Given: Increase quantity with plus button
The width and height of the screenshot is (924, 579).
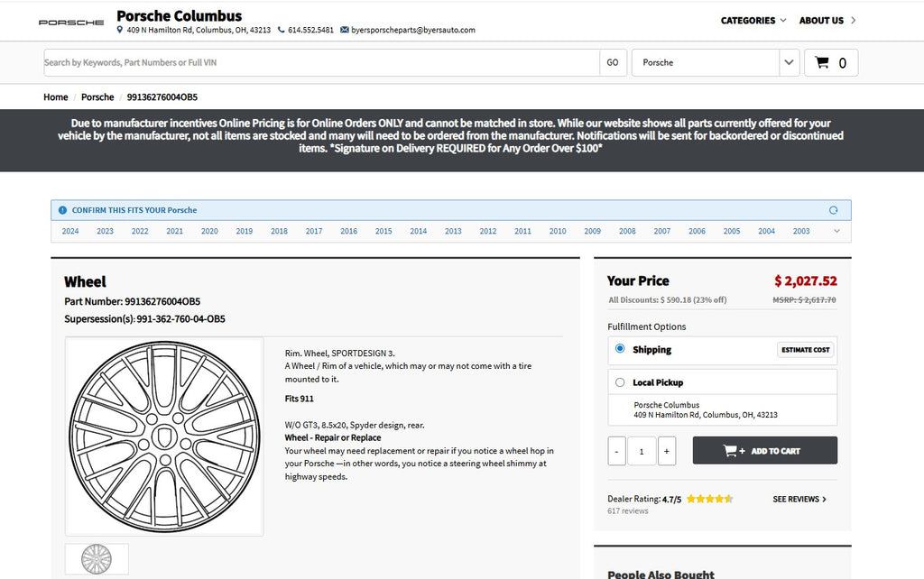Looking at the screenshot, I should (667, 451).
